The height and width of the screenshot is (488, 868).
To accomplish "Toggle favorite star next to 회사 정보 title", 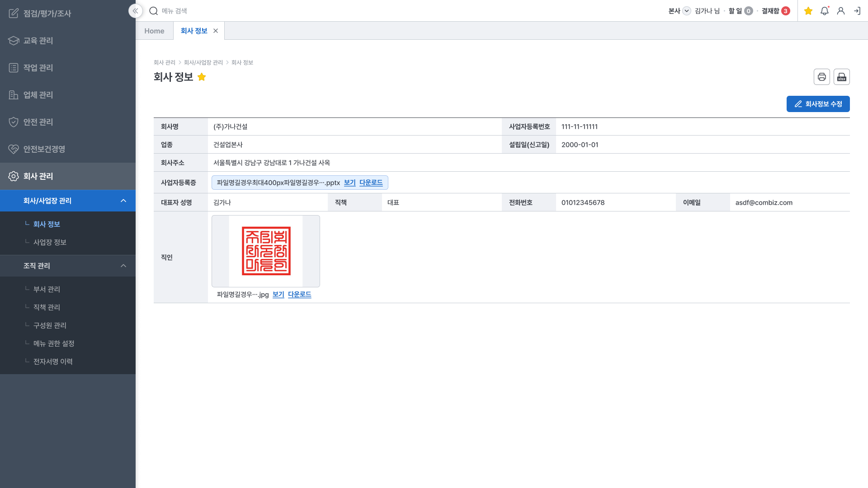I will [x=202, y=77].
